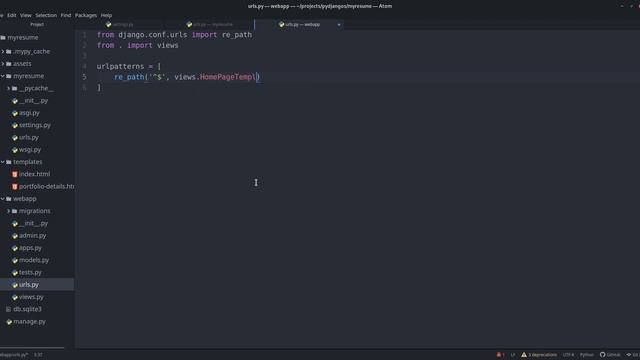Click the Python icon beside apps.py
The width and height of the screenshot is (640, 360).
(15, 248)
